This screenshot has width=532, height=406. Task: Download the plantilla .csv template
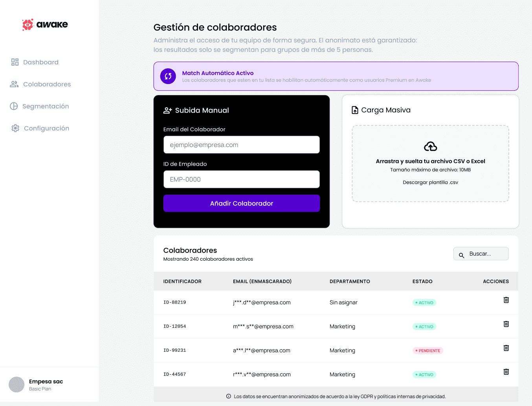tap(430, 182)
